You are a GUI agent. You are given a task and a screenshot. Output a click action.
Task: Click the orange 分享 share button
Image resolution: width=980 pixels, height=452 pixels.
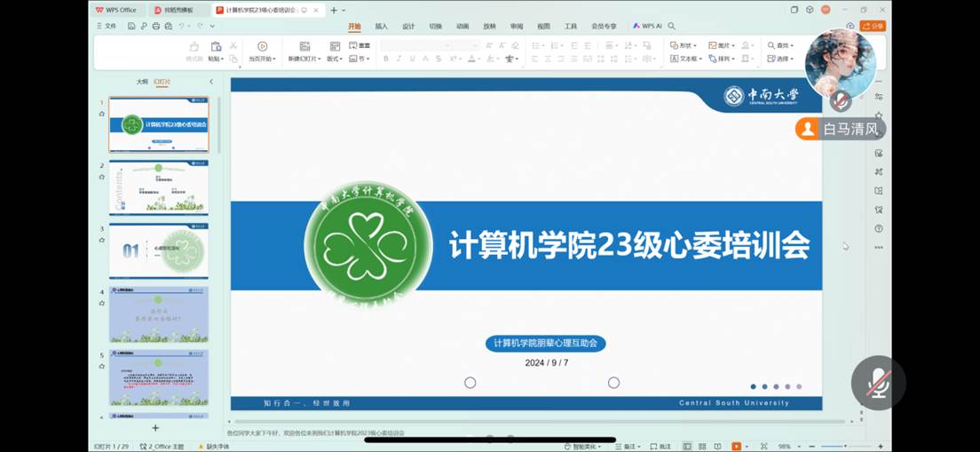point(873,27)
